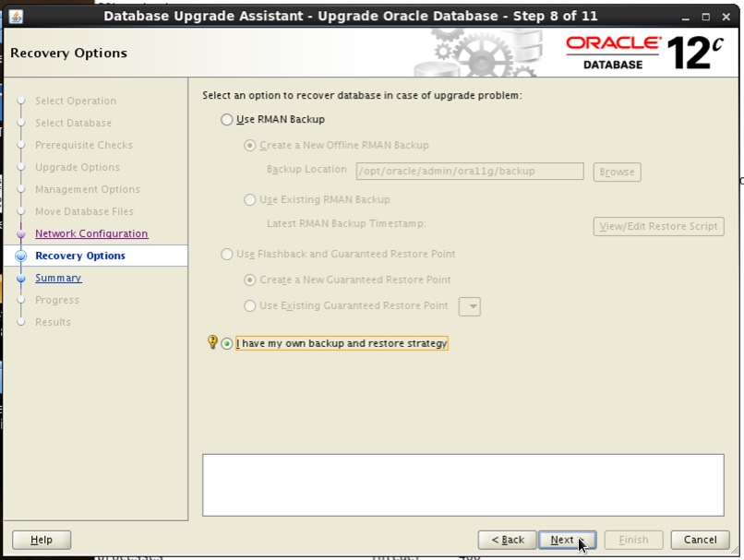Select I have my own backup strategy
The height and width of the screenshot is (560, 744).
227,343
